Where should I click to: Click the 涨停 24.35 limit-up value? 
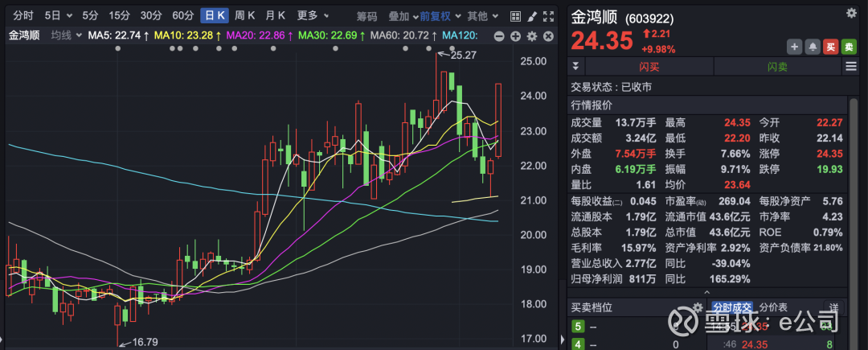tap(830, 154)
